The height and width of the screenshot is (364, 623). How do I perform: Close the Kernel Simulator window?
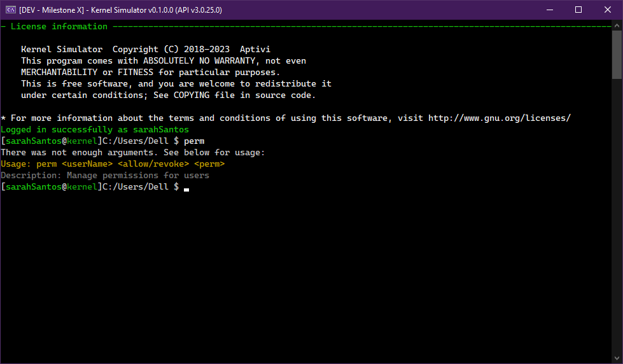tap(608, 10)
